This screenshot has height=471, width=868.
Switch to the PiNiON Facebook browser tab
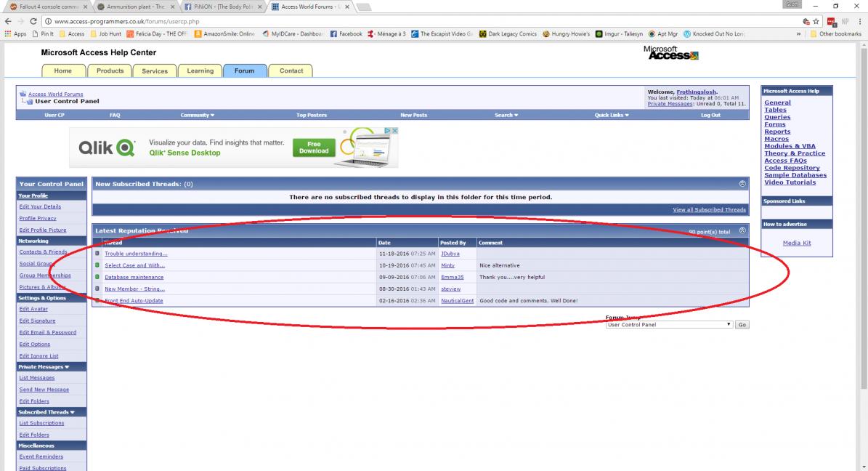pos(222,7)
